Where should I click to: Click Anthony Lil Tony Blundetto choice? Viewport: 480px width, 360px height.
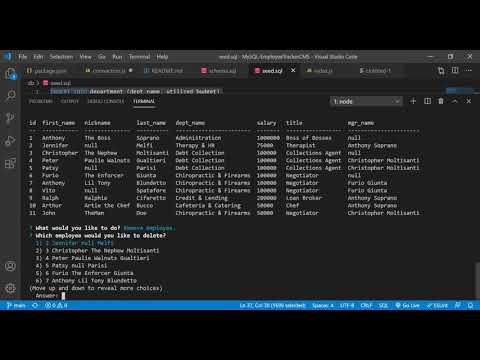pyautogui.click(x=86, y=281)
